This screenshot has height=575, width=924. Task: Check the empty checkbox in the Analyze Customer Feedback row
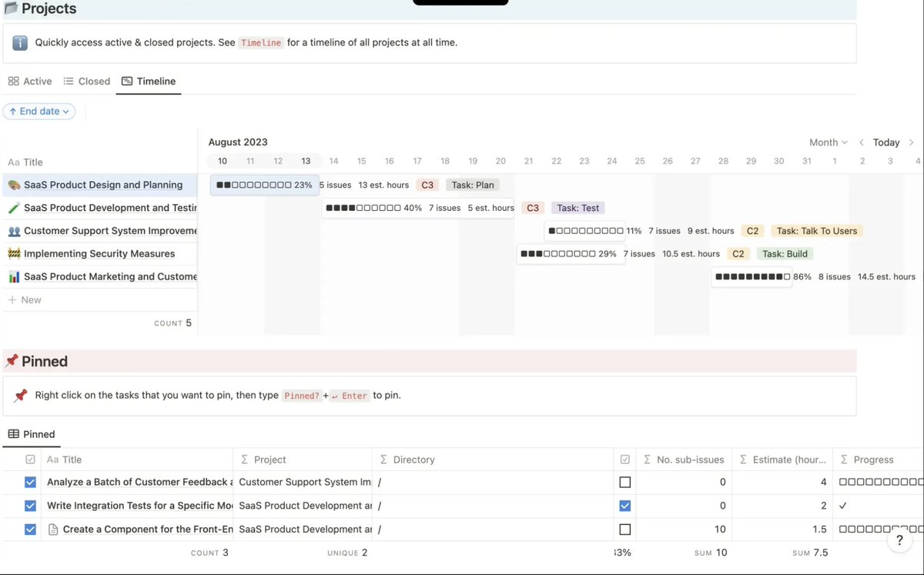(625, 482)
